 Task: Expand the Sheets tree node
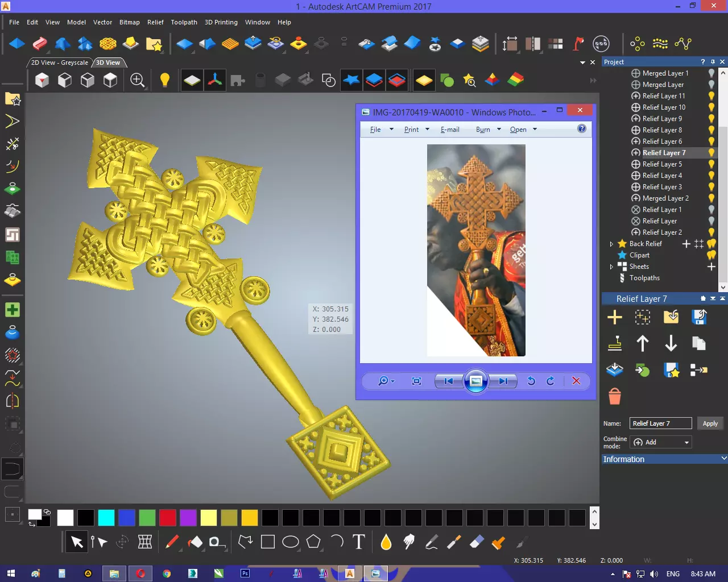click(x=611, y=267)
